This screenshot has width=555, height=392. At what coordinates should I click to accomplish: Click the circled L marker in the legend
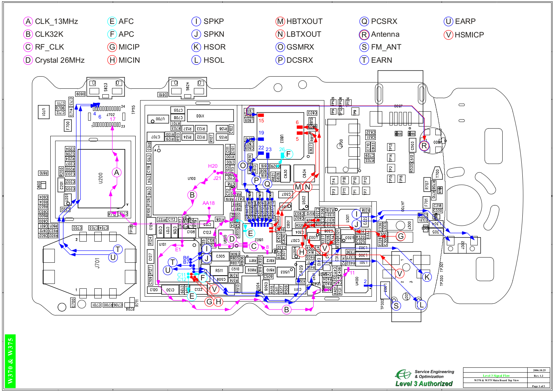tap(196, 60)
